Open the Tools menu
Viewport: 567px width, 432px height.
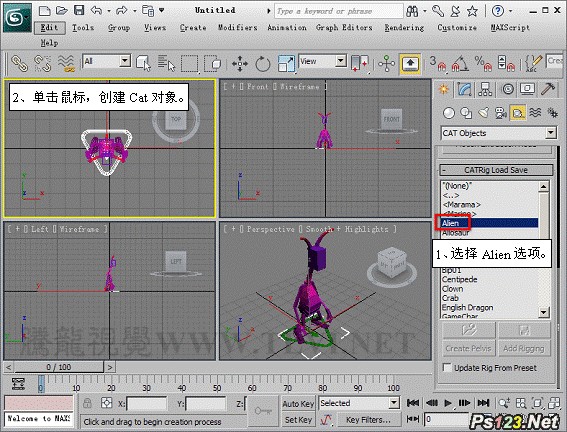coord(83,28)
